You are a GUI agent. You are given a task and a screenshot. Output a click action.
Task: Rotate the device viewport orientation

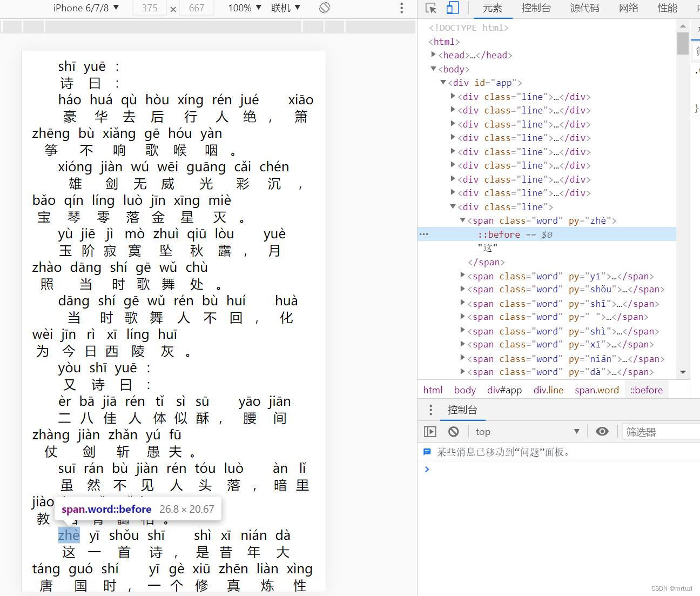(325, 8)
